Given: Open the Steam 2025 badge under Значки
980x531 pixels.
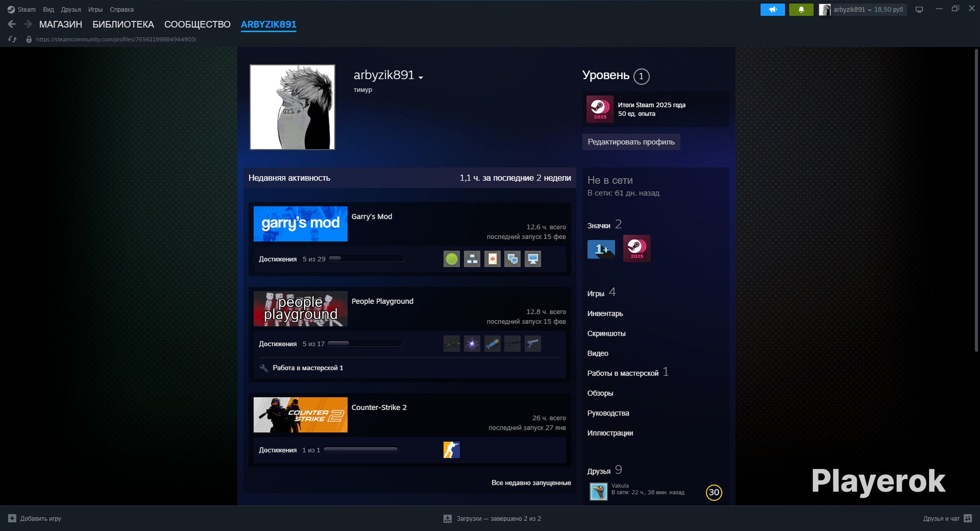Looking at the screenshot, I should coord(637,249).
